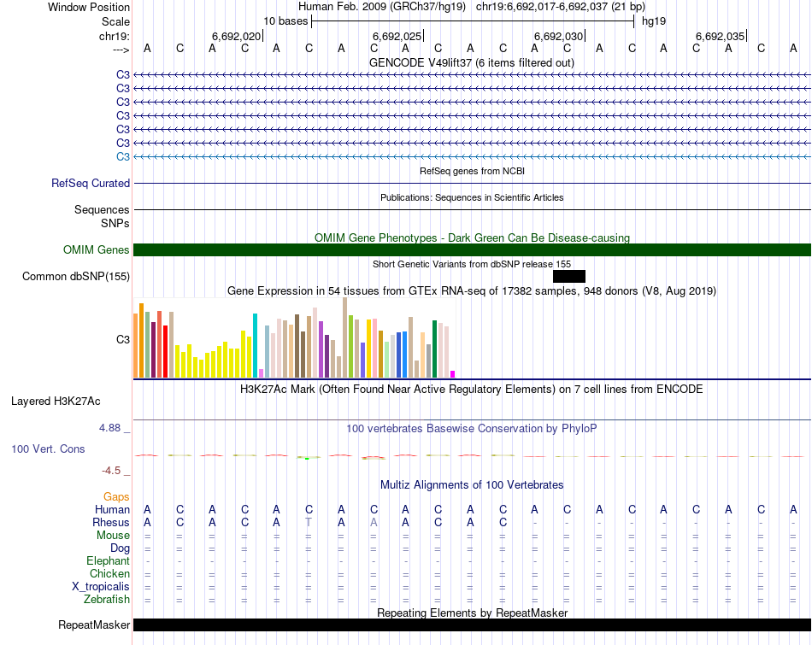Click the orange 'Gaps' label

point(116,497)
